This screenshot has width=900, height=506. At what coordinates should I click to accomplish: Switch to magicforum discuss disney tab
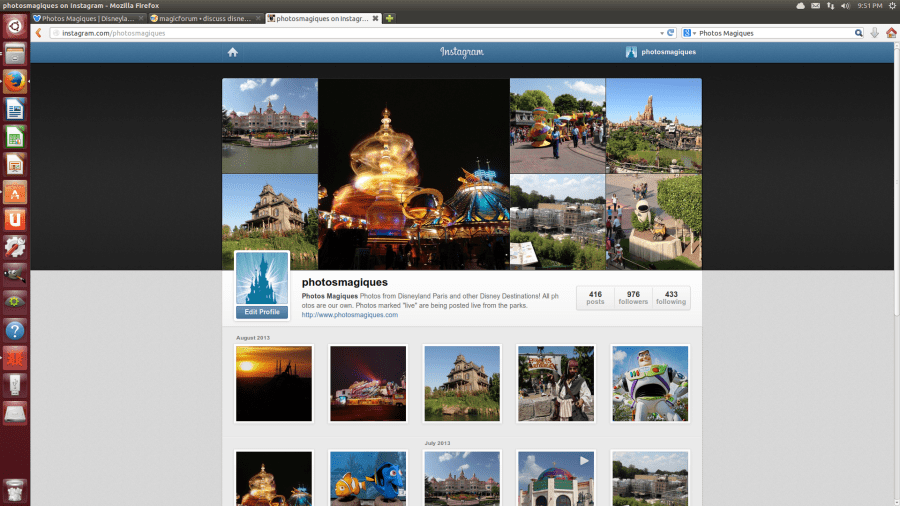point(205,18)
